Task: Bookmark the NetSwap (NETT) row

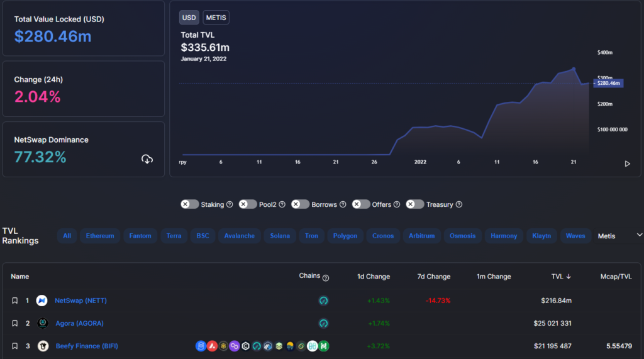Action: [x=14, y=301]
